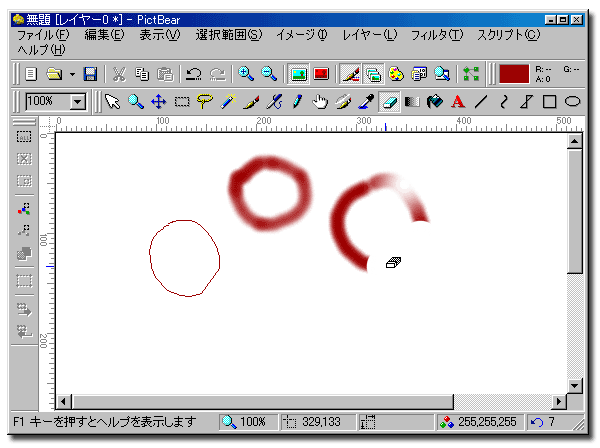Click the vertical scrollbar down arrow
Viewport: 600px width, 448px height.
(574, 386)
